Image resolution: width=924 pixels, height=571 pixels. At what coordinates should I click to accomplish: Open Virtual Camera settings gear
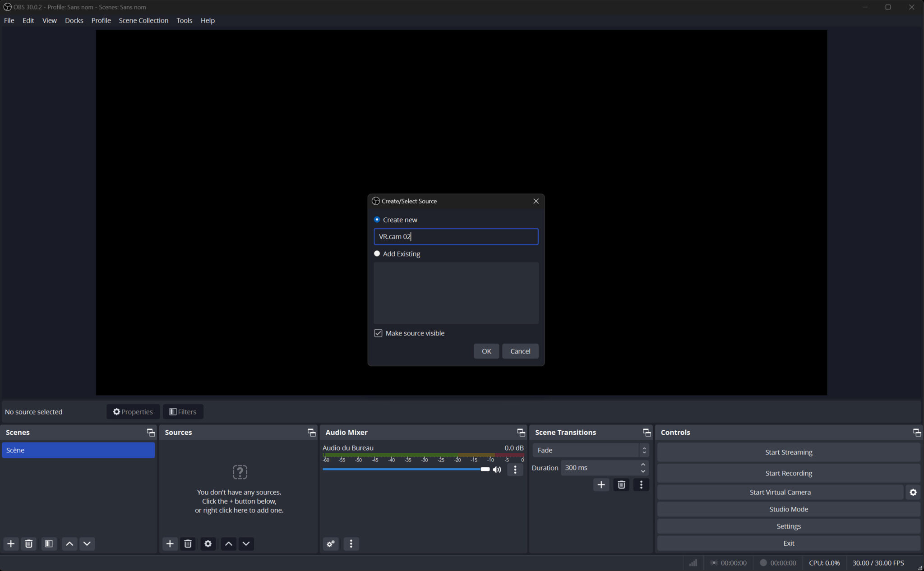tap(913, 492)
